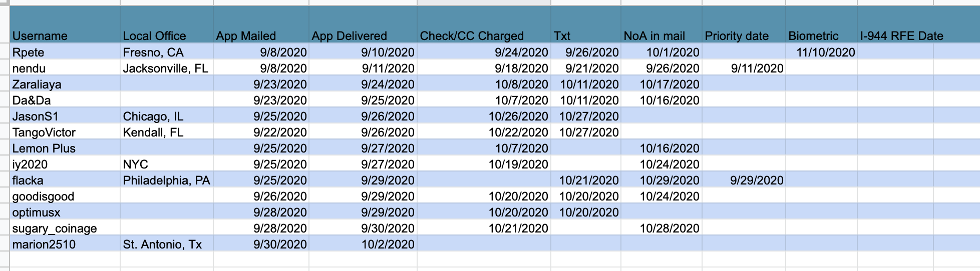
Task: Select the Local Office header cell
Action: point(167,24)
